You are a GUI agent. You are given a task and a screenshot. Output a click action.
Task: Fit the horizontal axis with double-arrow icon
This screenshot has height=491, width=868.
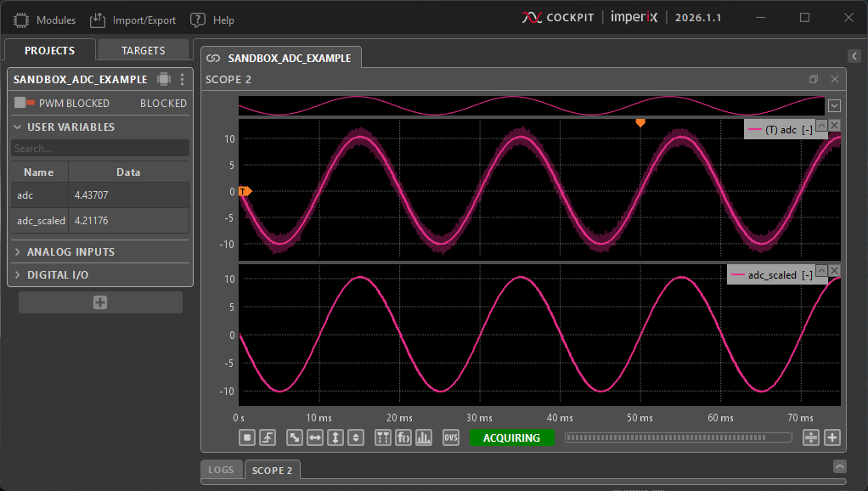pyautogui.click(x=315, y=437)
